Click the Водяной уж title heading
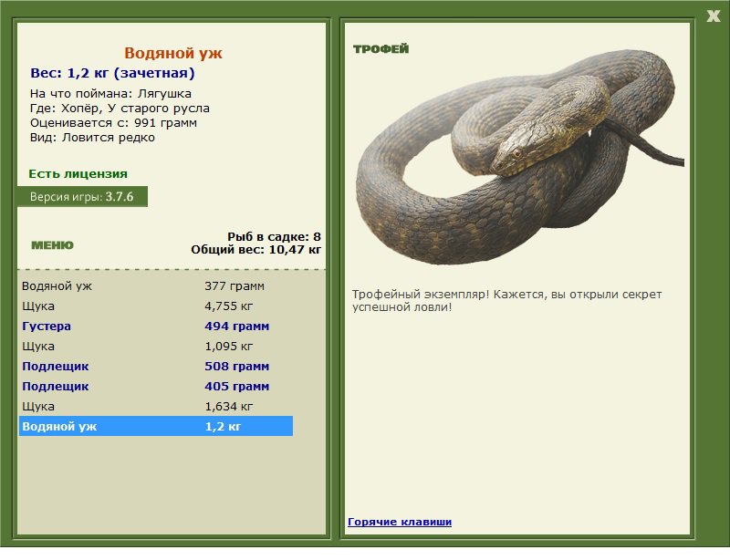The image size is (730, 560). [173, 53]
